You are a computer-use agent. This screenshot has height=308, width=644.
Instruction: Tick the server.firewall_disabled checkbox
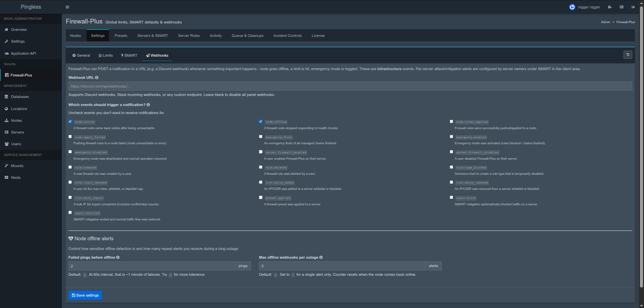[451, 151]
